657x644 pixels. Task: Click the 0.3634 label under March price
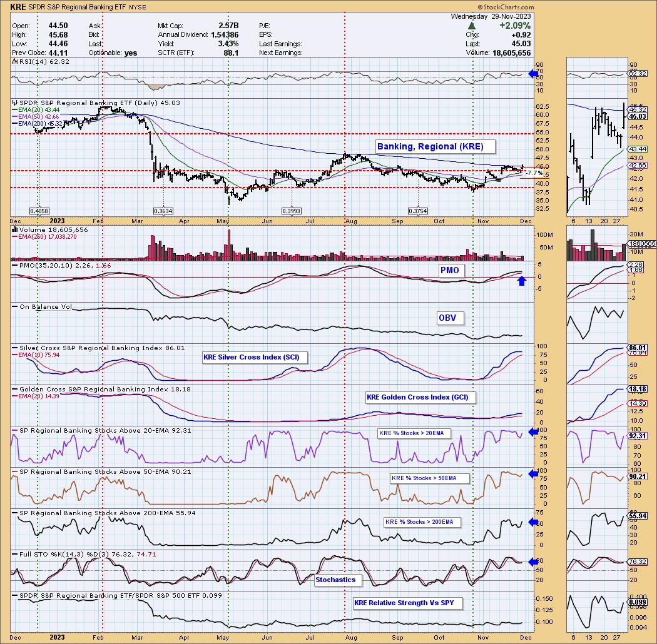[163, 211]
